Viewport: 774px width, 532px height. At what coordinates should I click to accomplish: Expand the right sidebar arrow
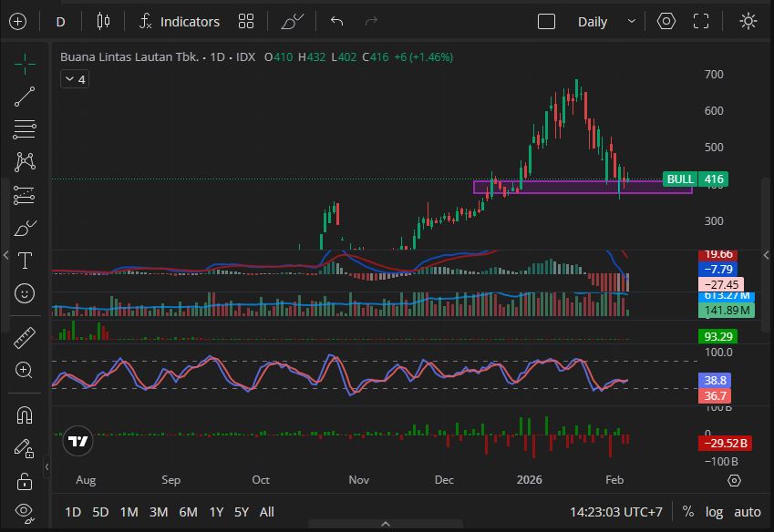coord(766,255)
